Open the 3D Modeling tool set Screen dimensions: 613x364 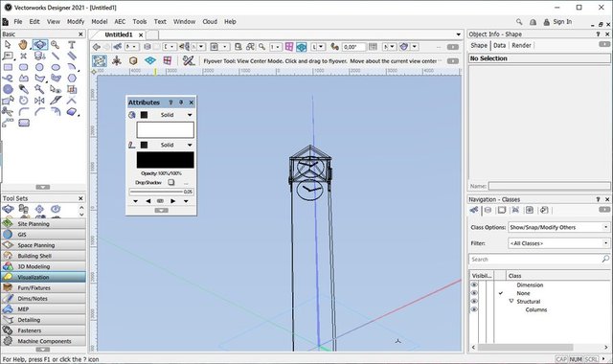click(x=43, y=266)
